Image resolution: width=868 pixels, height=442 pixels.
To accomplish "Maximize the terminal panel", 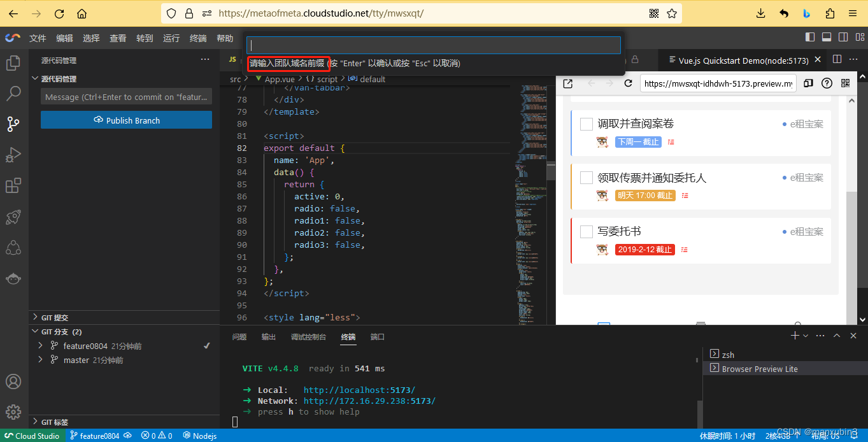I will pyautogui.click(x=837, y=336).
